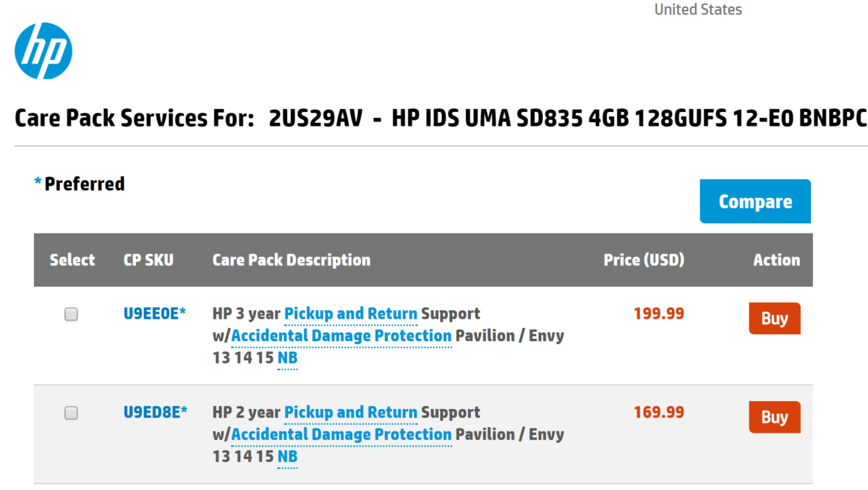Open Accidental Damage Protection link, 3 year row
The height and width of the screenshot is (490, 868).
coord(341,335)
